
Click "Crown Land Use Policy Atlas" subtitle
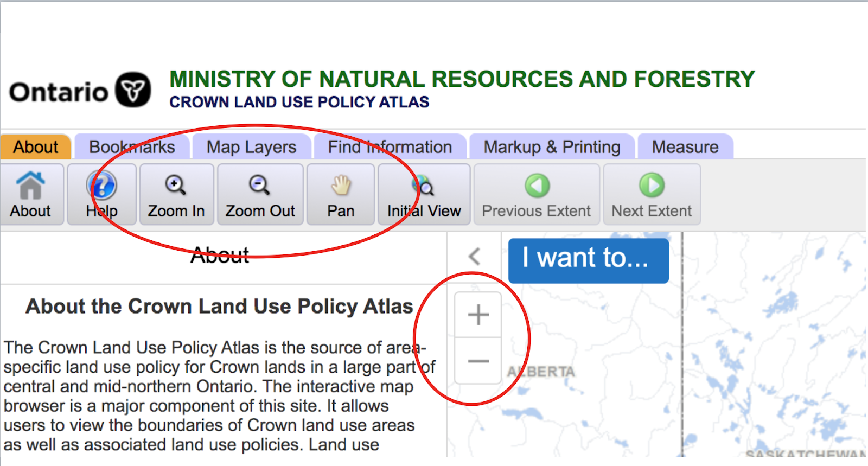tap(299, 102)
